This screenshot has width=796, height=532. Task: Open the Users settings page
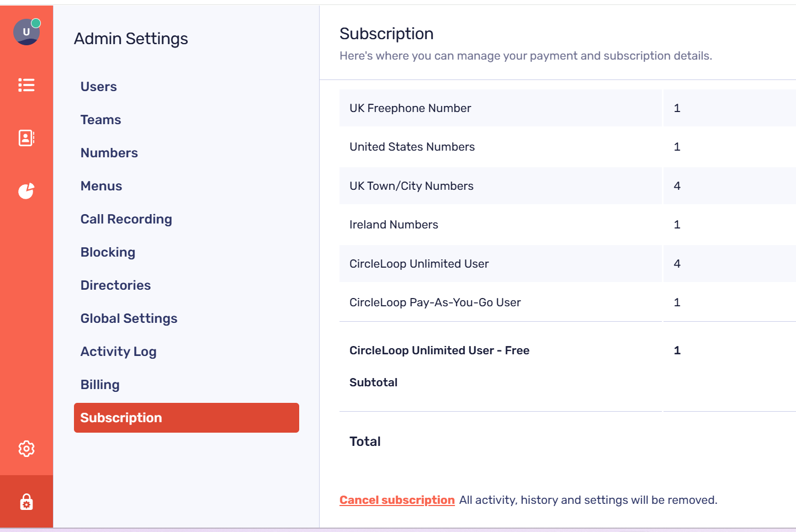click(x=99, y=86)
